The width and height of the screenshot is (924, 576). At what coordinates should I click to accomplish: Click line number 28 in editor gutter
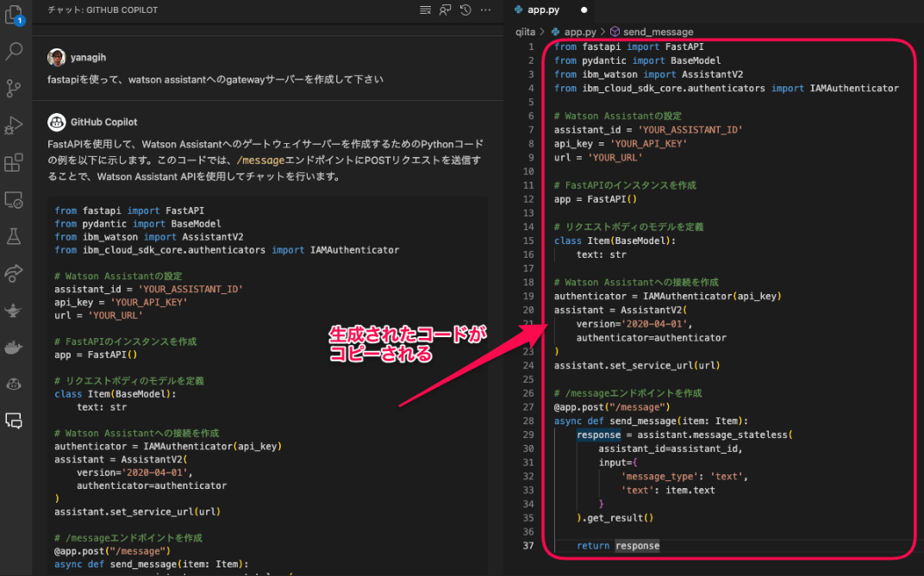click(528, 421)
